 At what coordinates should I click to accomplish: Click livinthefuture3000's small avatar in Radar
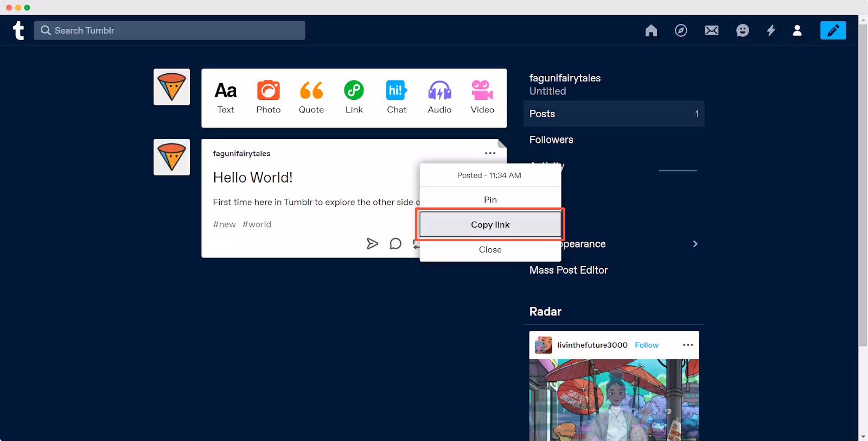pyautogui.click(x=543, y=345)
